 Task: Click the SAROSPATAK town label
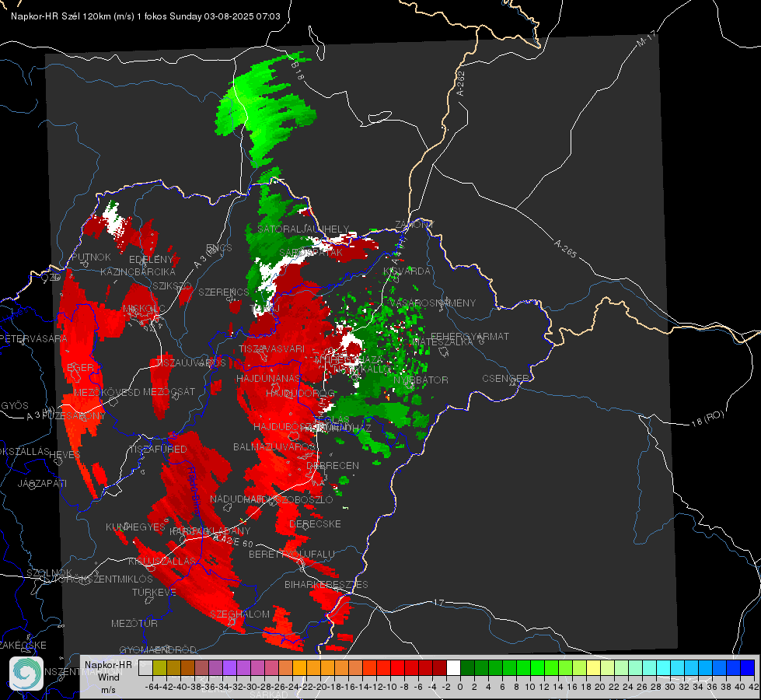point(311,253)
